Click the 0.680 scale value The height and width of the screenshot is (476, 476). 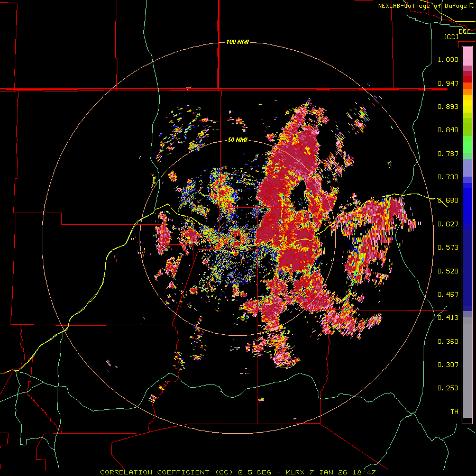click(x=448, y=200)
